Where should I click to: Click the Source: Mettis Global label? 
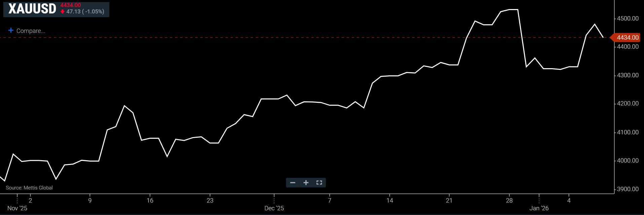coord(29,188)
